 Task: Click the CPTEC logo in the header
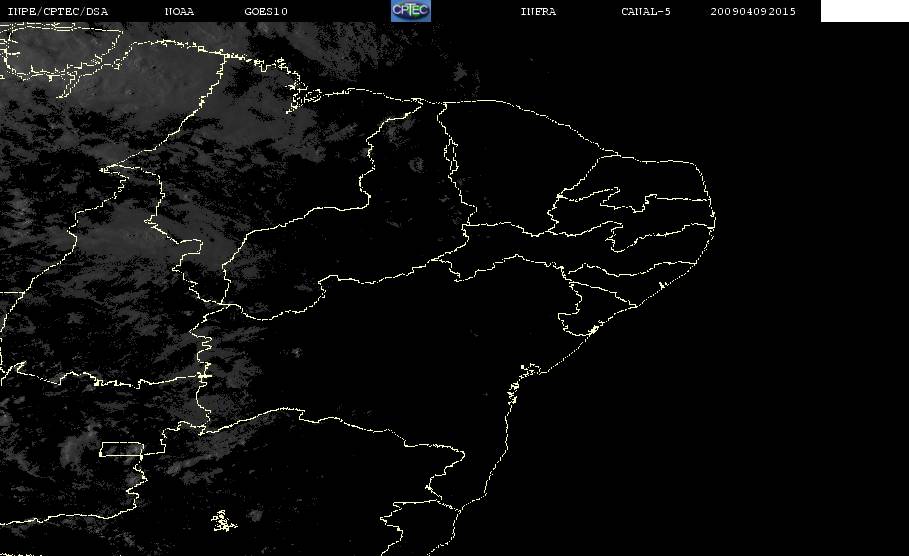(411, 10)
